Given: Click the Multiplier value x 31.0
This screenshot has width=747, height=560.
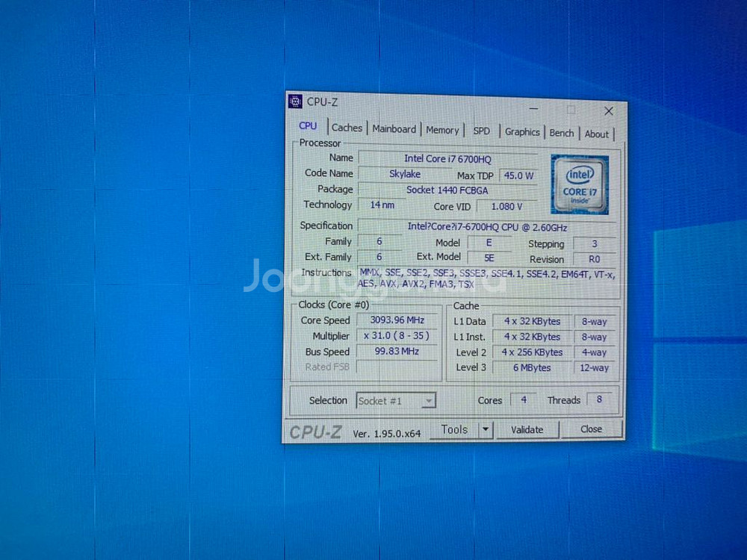Looking at the screenshot, I should click(397, 336).
